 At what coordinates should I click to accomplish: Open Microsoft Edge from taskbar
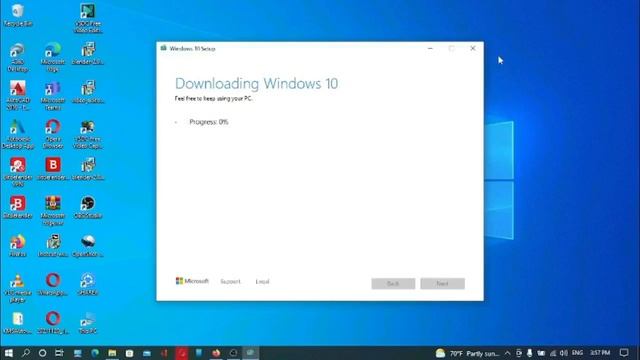point(95,353)
